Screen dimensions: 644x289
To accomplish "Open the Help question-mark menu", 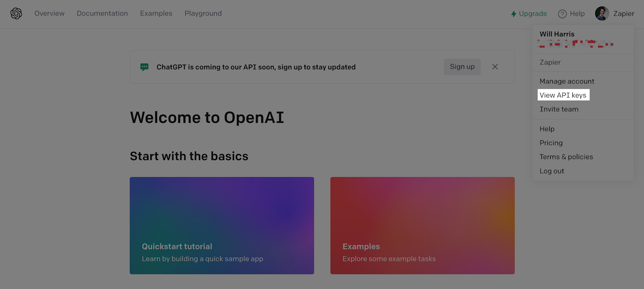I will click(571, 14).
